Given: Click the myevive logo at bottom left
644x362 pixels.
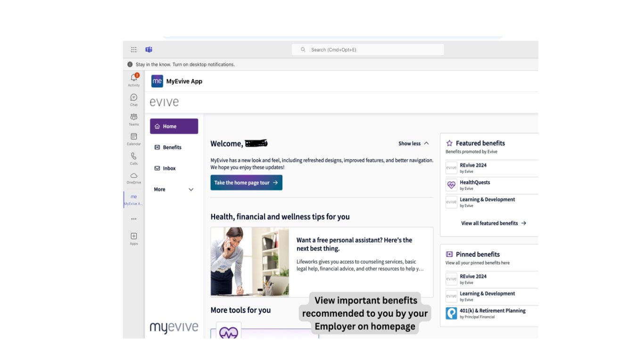Looking at the screenshot, I should [174, 328].
